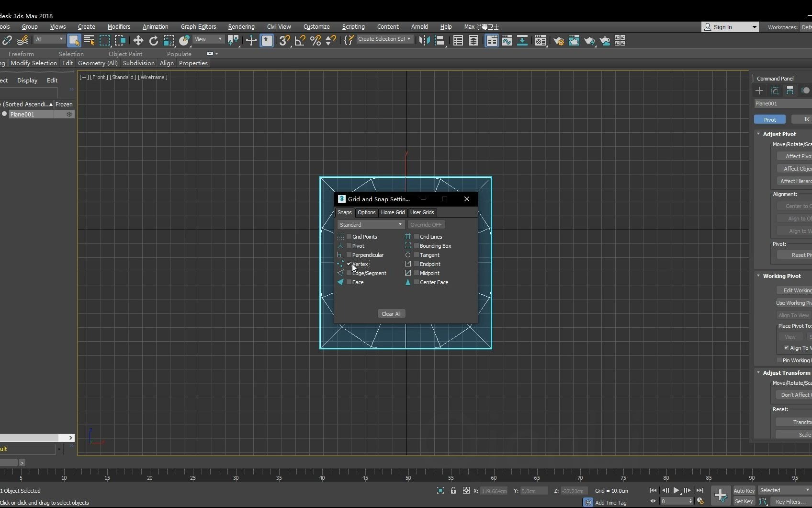Choose Rectangular Selection Region tool

[105, 41]
